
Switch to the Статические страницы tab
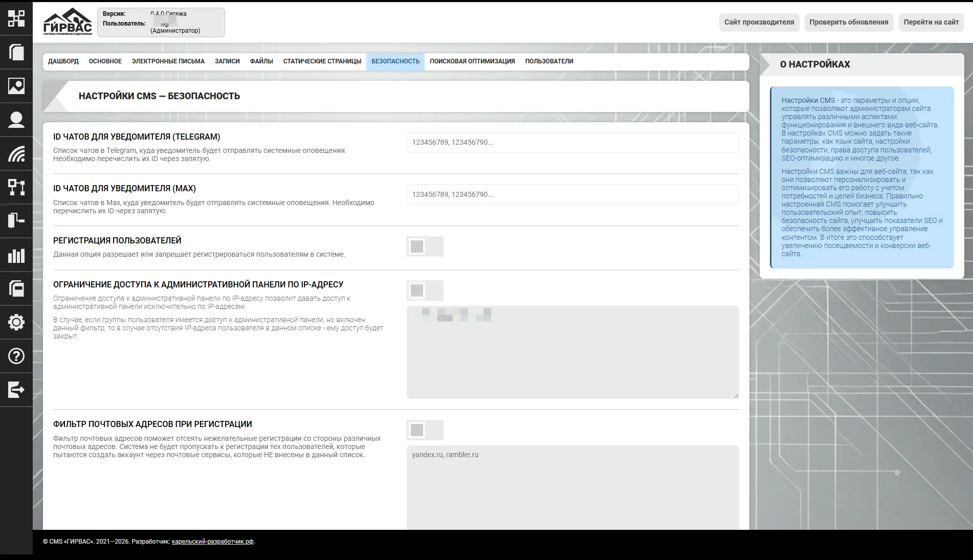(x=322, y=61)
